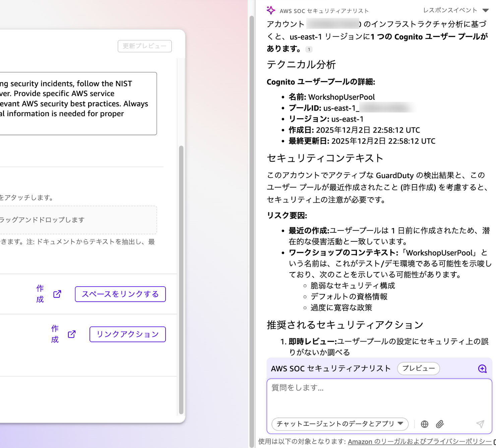Select the プレビュー badge next to agent name
Viewport: 496px width, 448px height.
418,368
